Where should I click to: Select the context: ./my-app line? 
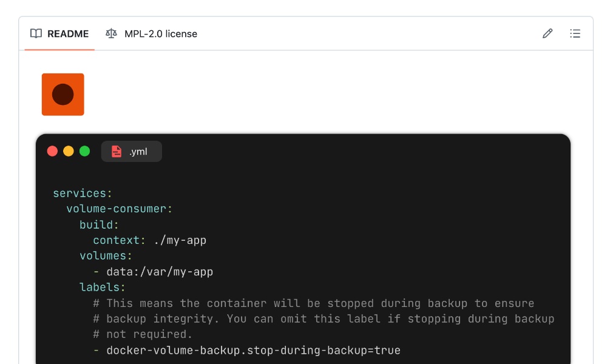150,240
